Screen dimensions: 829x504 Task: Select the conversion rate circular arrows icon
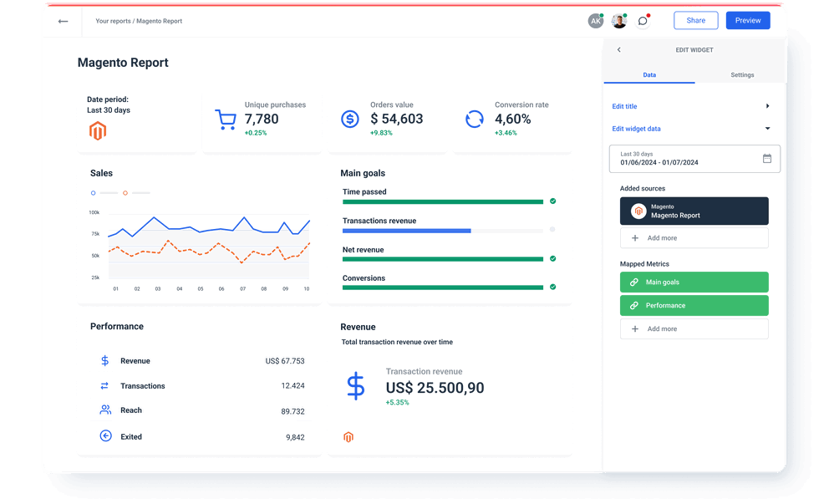475,119
